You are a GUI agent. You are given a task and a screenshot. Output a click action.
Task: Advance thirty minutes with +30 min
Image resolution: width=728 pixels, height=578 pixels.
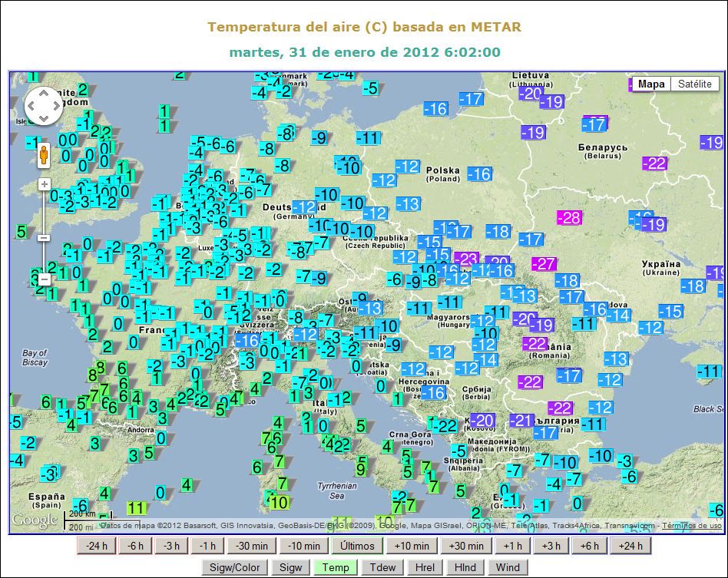tap(466, 546)
